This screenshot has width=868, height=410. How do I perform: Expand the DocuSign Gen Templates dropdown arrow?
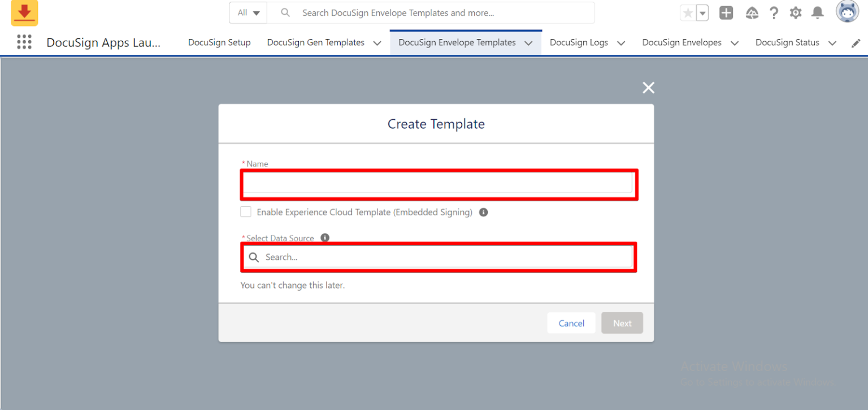coord(377,42)
